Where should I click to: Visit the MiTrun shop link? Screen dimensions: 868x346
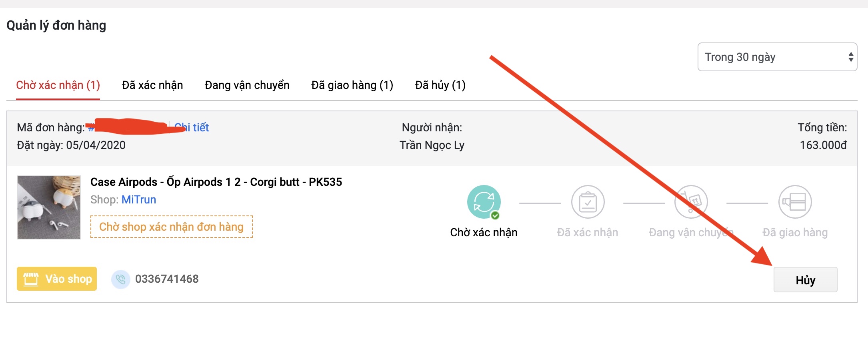click(139, 200)
